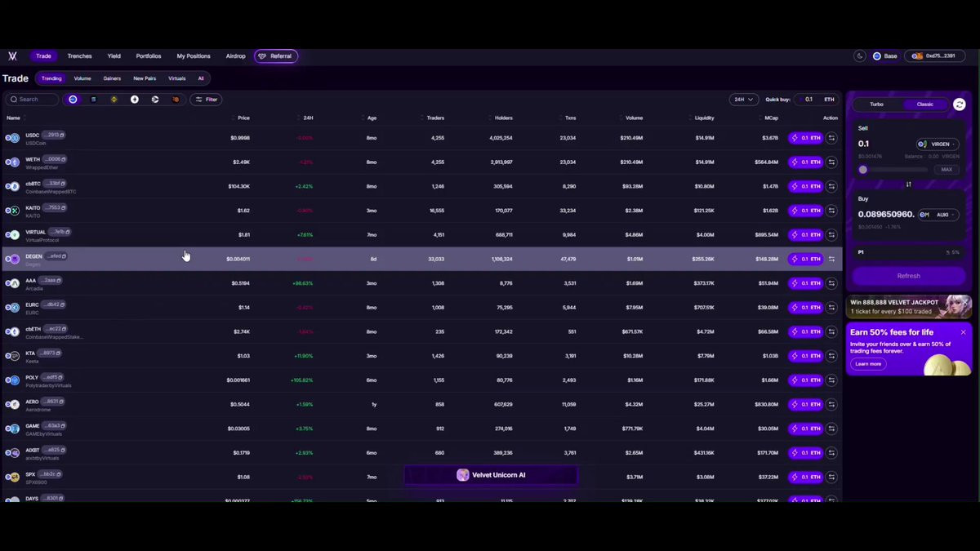Quick buy 0.1 ETH of POLY
980x551 pixels.
805,380
